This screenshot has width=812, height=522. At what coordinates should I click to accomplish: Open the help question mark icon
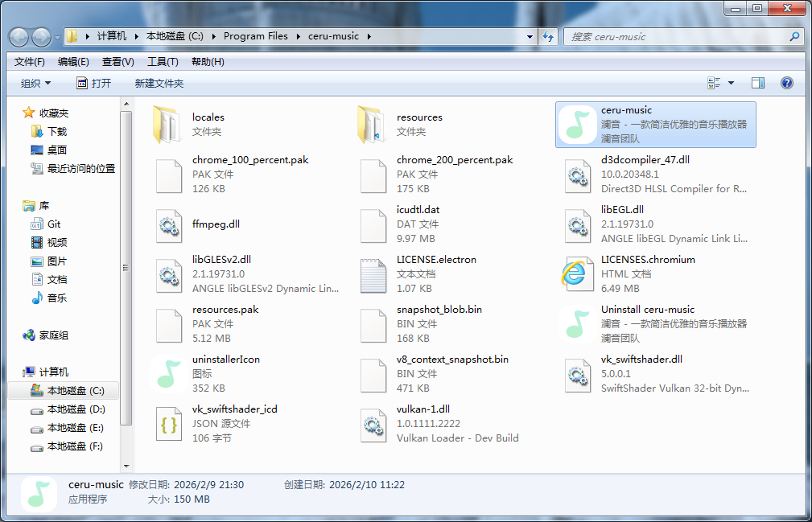coord(786,83)
